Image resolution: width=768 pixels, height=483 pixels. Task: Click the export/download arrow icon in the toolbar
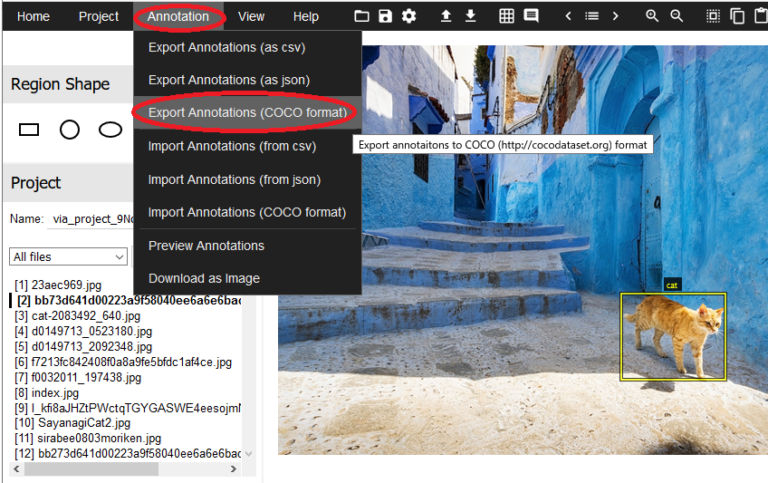click(x=470, y=16)
